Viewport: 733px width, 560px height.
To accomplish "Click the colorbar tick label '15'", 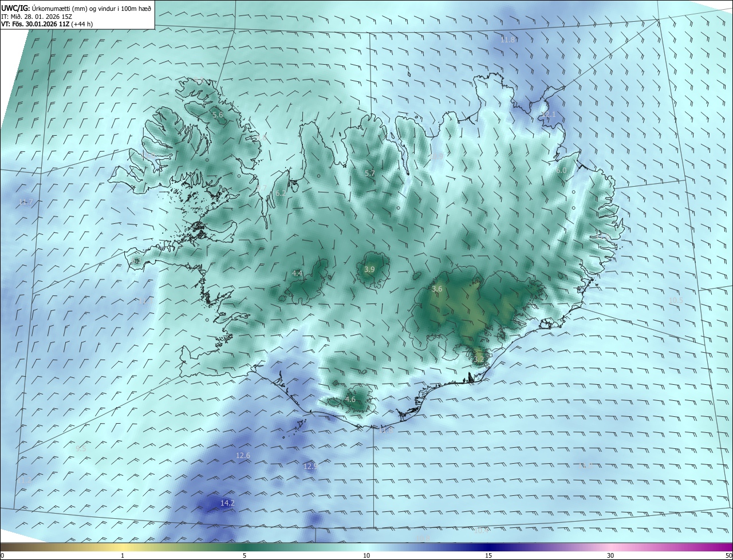I will coord(488,556).
